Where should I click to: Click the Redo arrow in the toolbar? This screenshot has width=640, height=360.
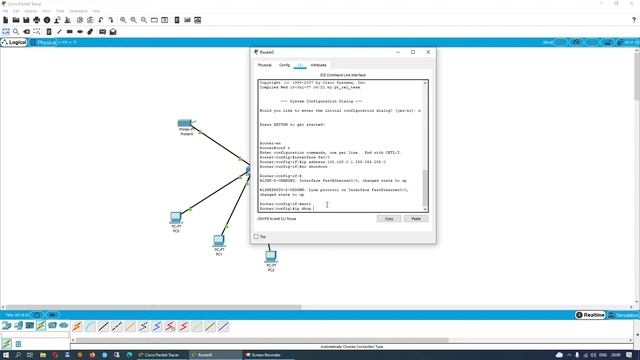[x=111, y=20]
